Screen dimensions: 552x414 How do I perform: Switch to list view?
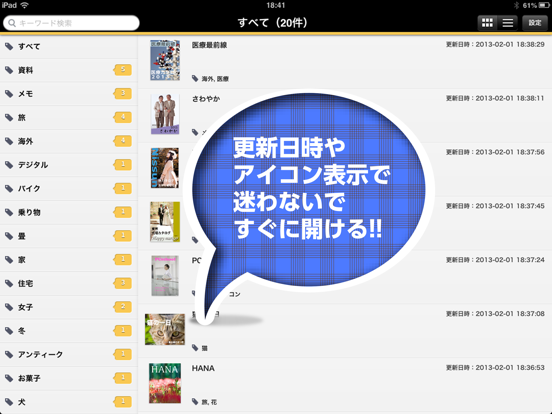tap(507, 23)
